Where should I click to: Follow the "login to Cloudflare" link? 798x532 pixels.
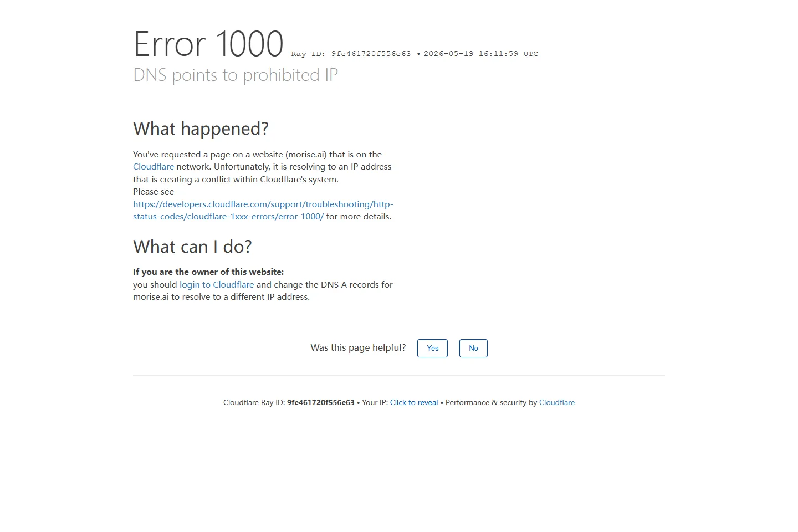[217, 284]
